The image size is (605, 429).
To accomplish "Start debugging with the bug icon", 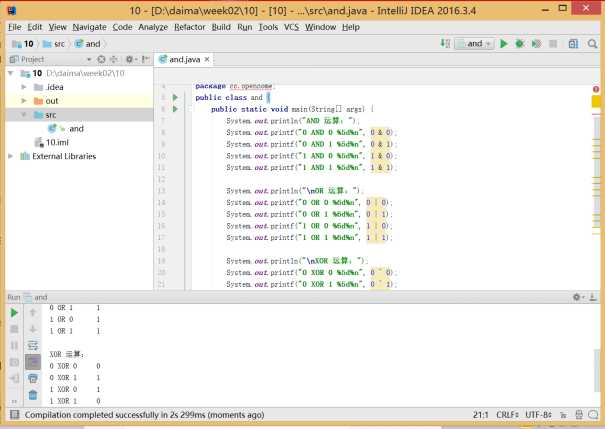I will [x=520, y=44].
